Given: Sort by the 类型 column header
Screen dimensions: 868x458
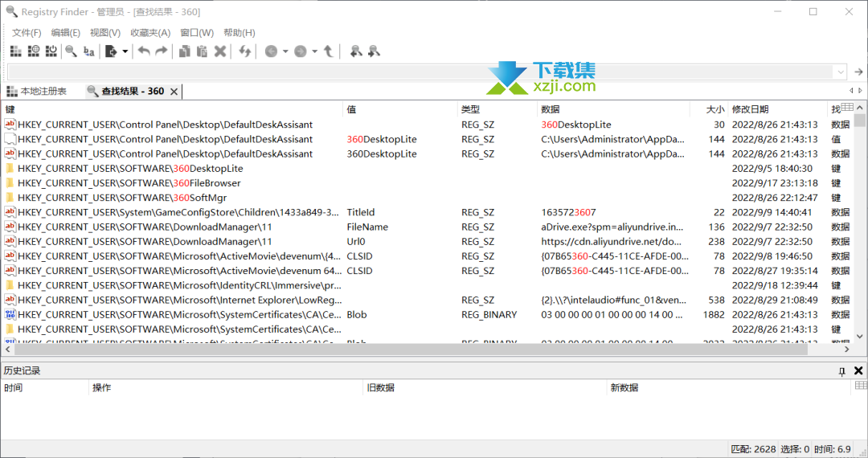Looking at the screenshot, I should [497, 109].
